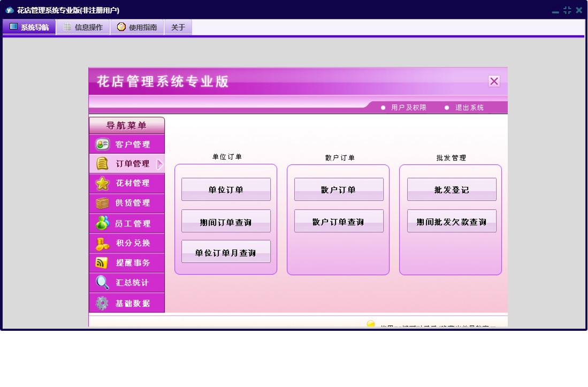Click the gear icon for basic data
588x387 pixels.
[102, 303]
